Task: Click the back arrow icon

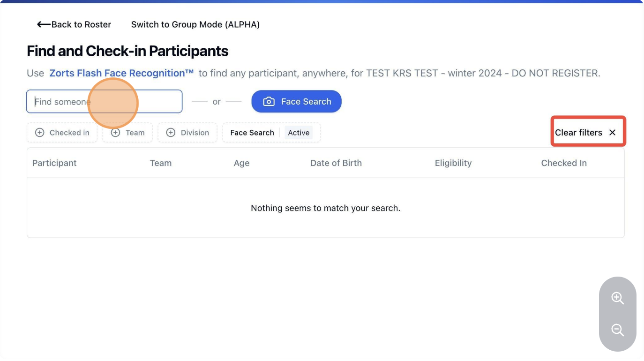Action: coord(44,24)
